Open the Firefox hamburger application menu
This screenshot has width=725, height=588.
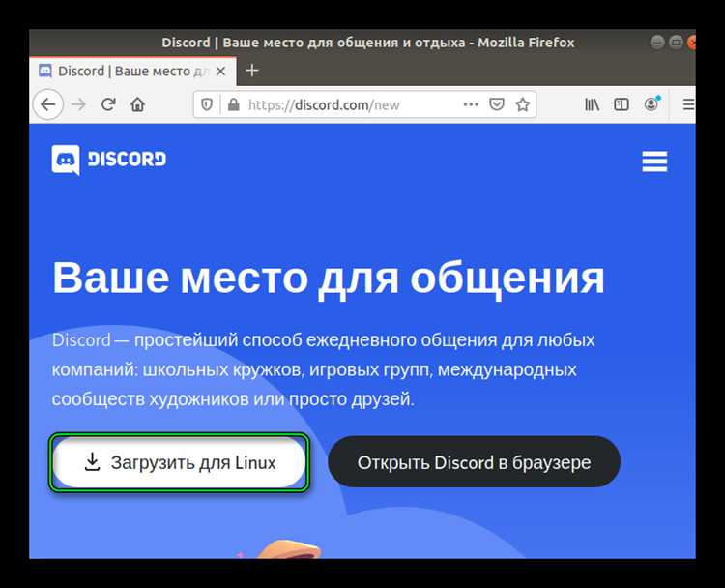[x=688, y=104]
